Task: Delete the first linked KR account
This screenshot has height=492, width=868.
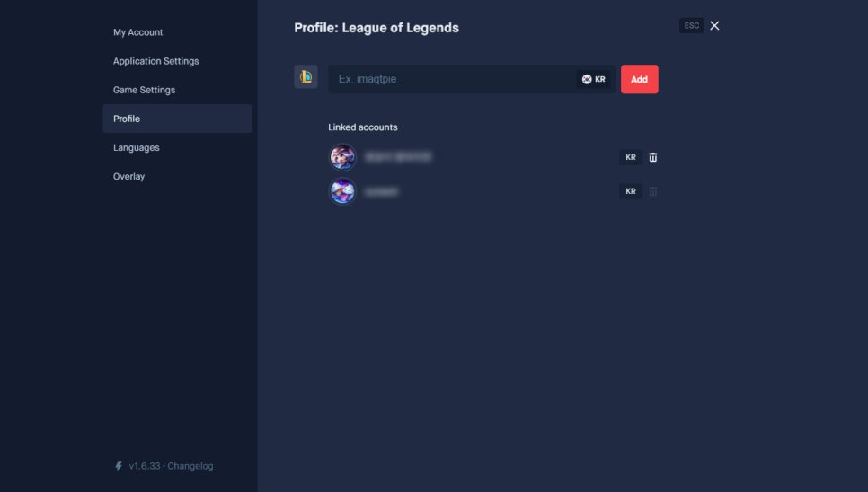Action: click(652, 157)
